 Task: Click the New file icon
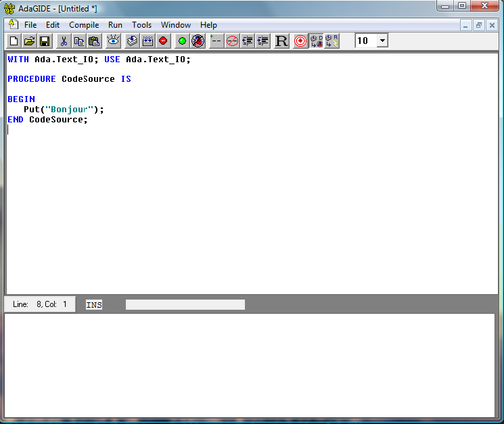coord(14,41)
